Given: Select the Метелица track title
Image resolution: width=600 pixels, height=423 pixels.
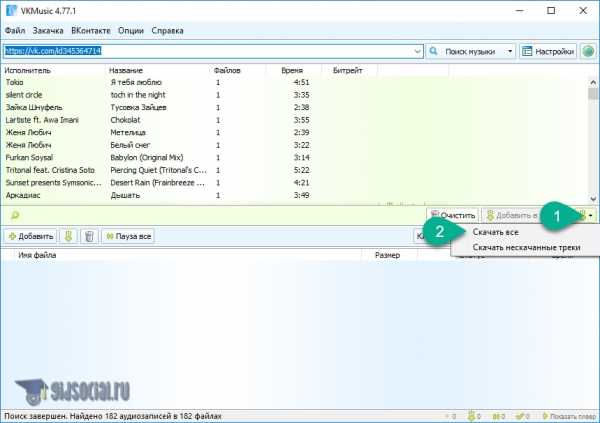Looking at the screenshot, I should [x=128, y=132].
